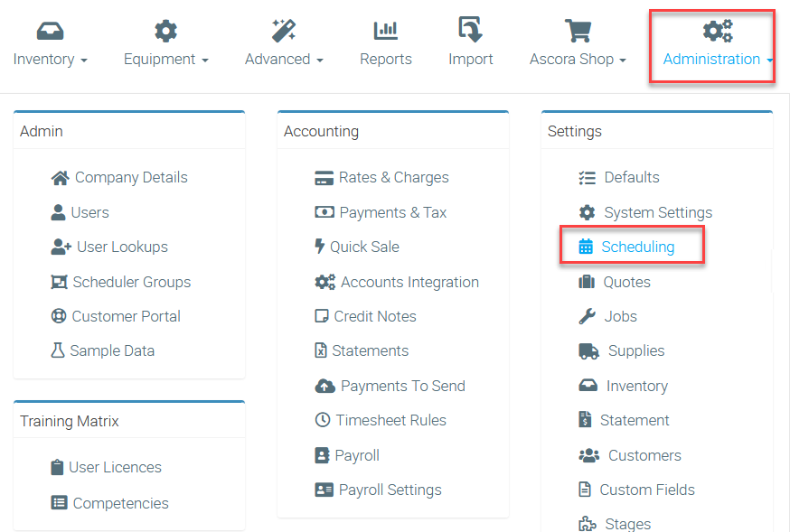This screenshot has width=790, height=532.
Task: Click the Timesheet Rules clock icon
Action: click(323, 420)
